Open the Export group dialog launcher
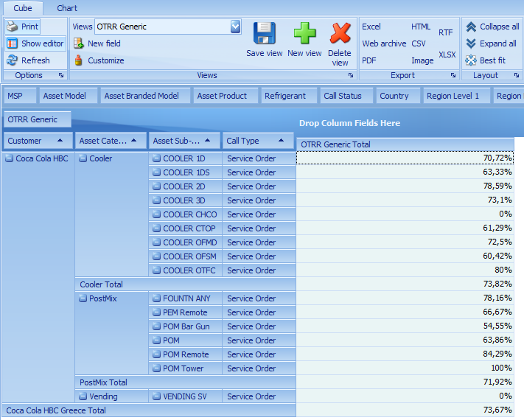This screenshot has height=420, width=524. click(453, 75)
